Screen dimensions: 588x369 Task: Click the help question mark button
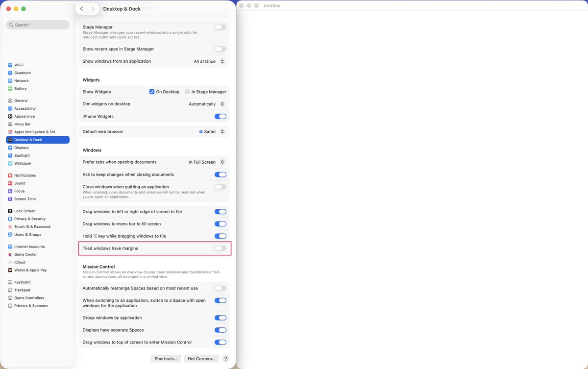point(225,359)
